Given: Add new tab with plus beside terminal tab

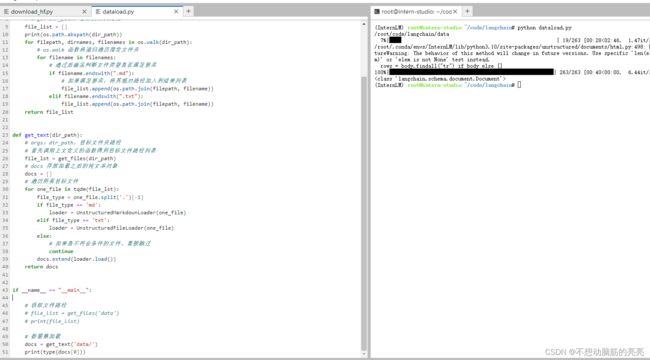Looking at the screenshot, I should (467, 11).
